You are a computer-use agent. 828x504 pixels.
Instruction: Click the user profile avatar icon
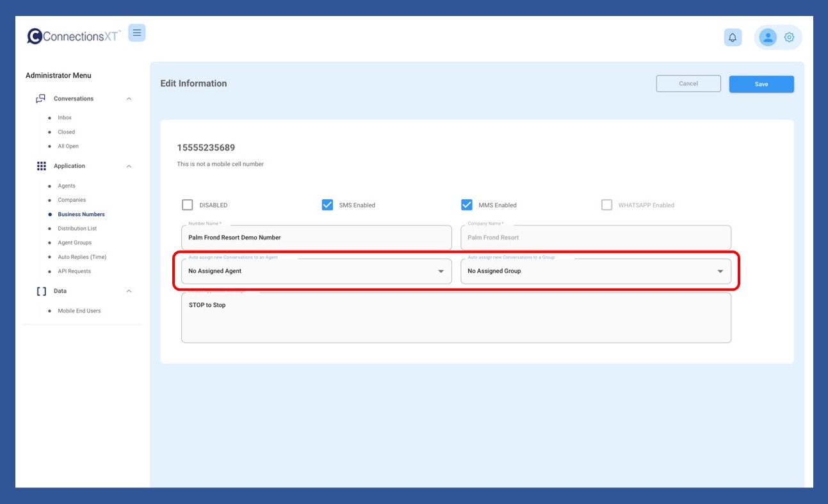[767, 38]
